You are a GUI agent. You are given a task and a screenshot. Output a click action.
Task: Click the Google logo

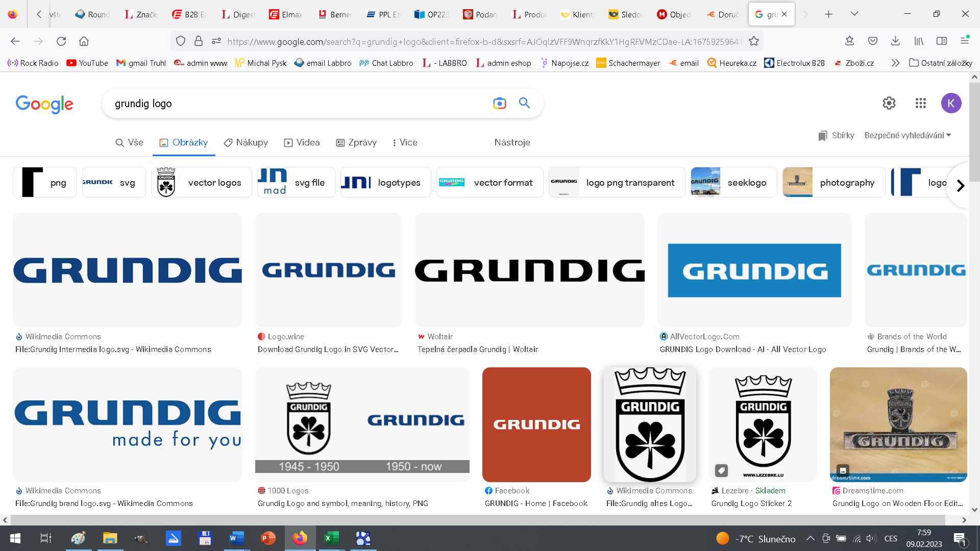coord(44,104)
